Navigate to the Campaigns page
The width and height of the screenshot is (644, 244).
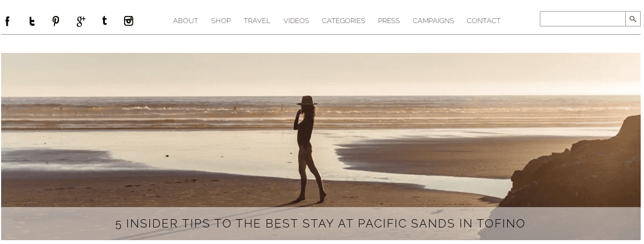433,20
